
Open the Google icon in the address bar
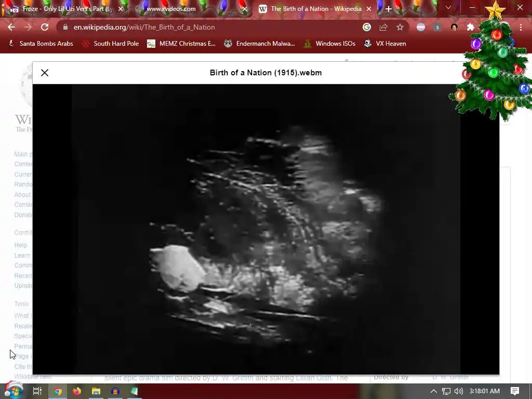pyautogui.click(x=367, y=27)
